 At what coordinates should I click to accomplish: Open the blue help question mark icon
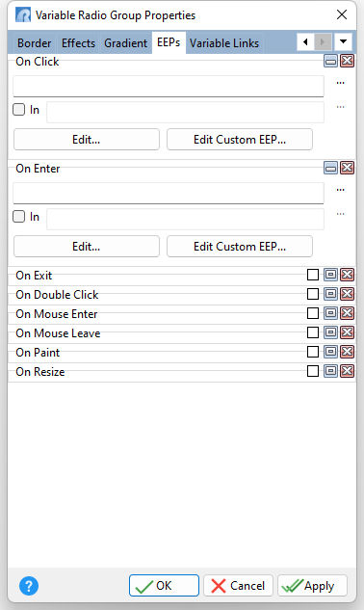[x=29, y=586]
